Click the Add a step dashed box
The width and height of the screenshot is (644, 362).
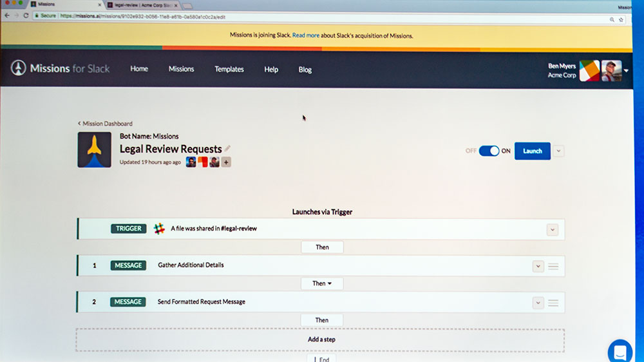321,339
